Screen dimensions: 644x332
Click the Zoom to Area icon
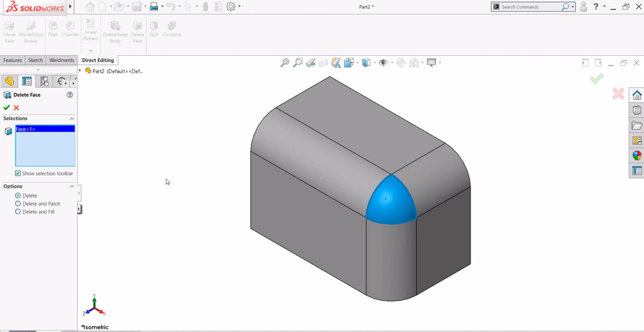tap(298, 62)
